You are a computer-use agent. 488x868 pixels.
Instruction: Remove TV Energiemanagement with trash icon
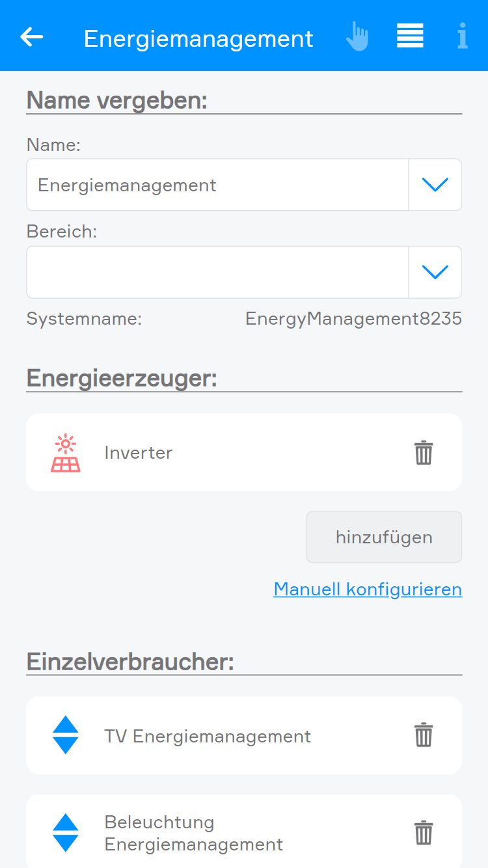pyautogui.click(x=424, y=735)
